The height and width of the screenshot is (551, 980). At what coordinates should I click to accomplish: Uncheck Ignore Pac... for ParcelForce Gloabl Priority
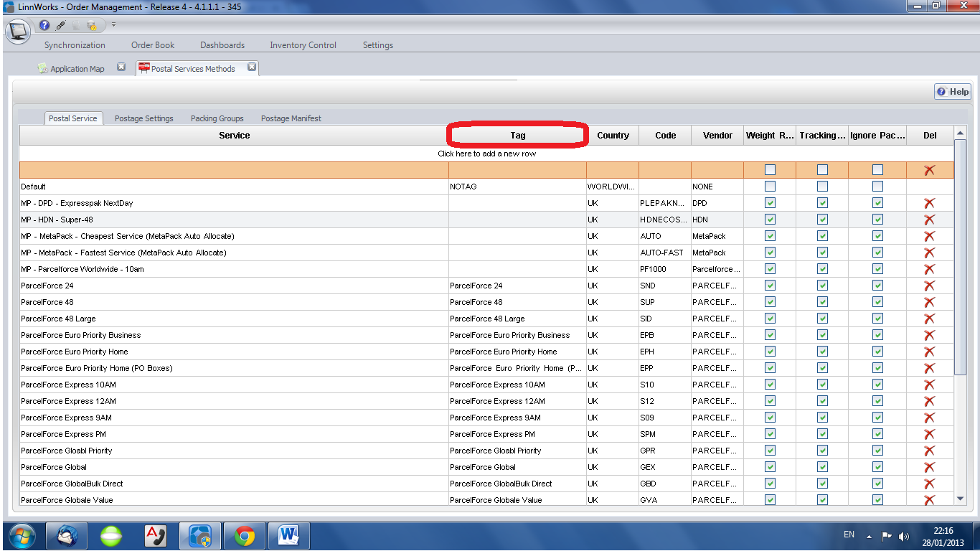coord(877,451)
